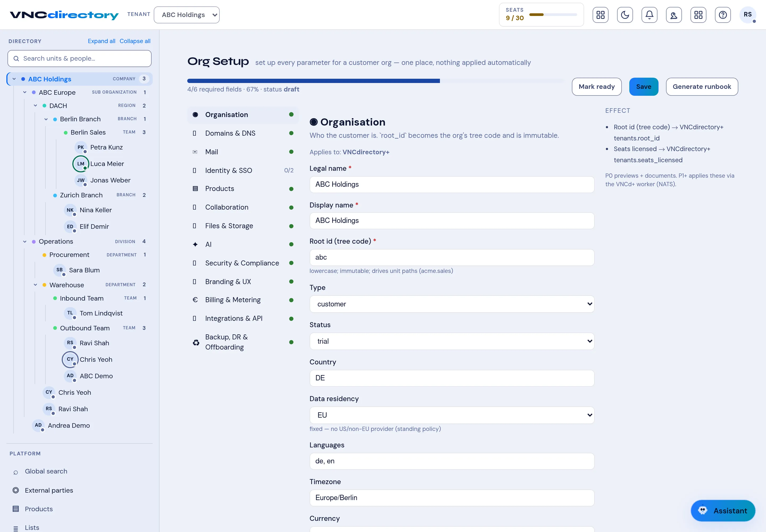
Task: Collapse the DACH region chevron
Action: pyautogui.click(x=35, y=106)
